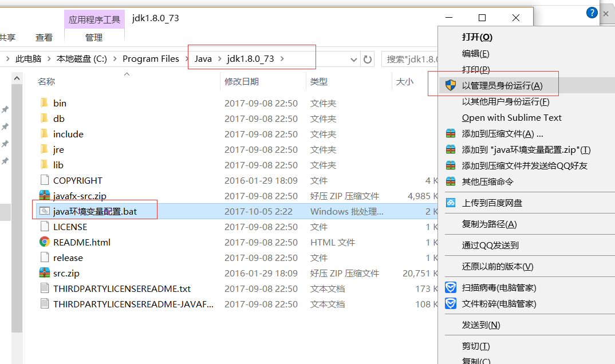Click the db folder icon

(x=44, y=118)
